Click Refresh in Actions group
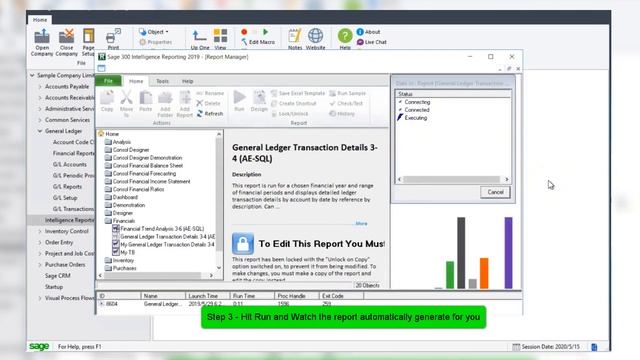 [210, 114]
